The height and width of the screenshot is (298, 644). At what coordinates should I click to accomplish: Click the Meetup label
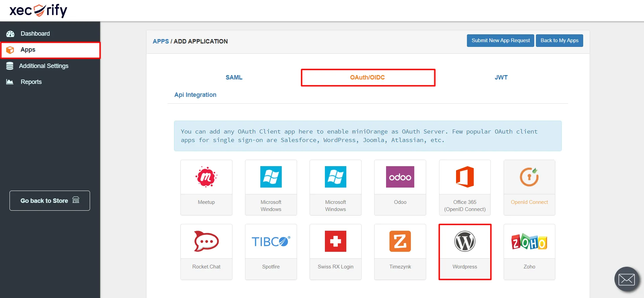206,202
